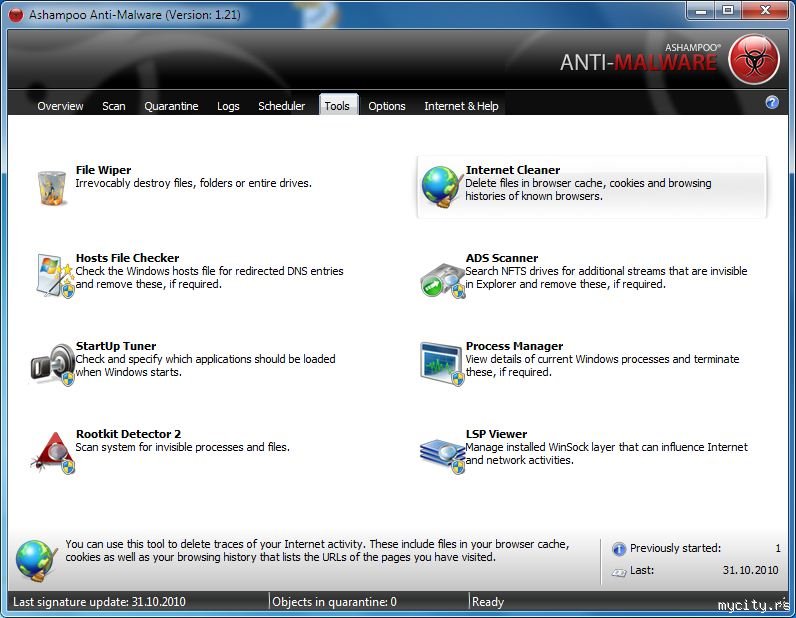Click 'View details of current Windows processes' text

click(x=602, y=366)
